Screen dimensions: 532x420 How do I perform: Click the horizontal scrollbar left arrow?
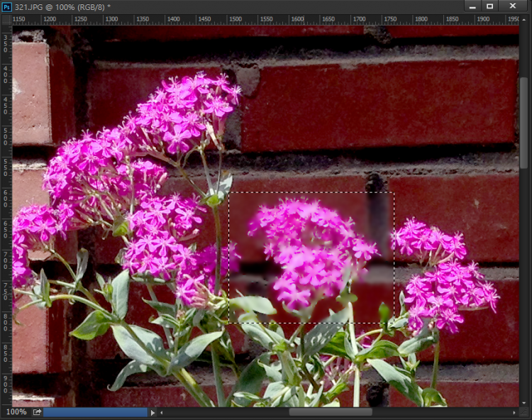[162, 411]
